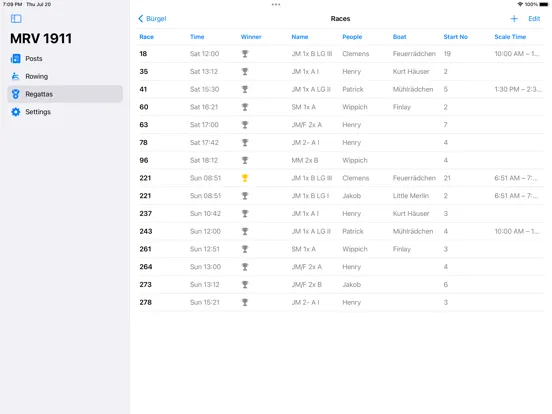
Task: Add a new race with plus
Action: pos(514,19)
